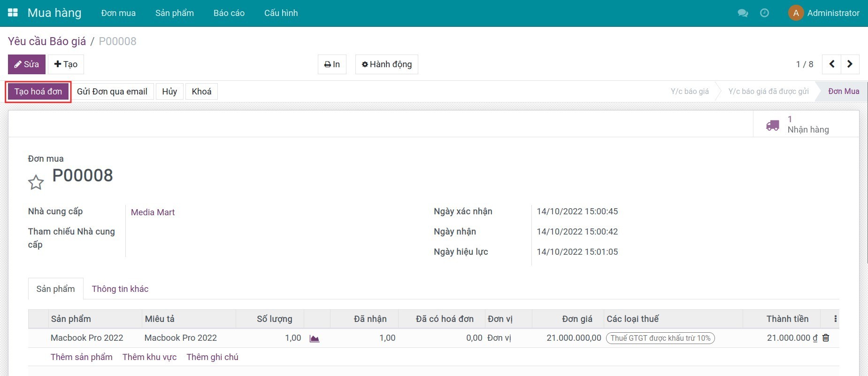Delete the Macbook Pro 2022 line
The width and height of the screenshot is (868, 376).
pos(826,338)
